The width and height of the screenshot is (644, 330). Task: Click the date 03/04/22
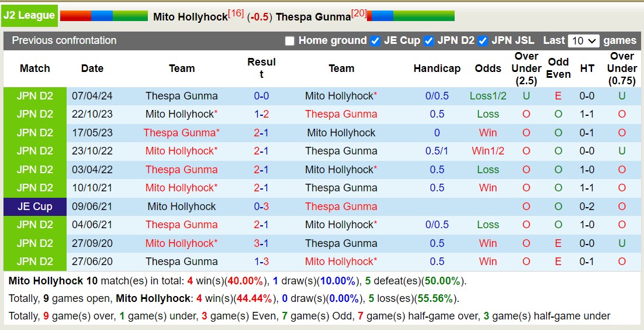pos(92,170)
